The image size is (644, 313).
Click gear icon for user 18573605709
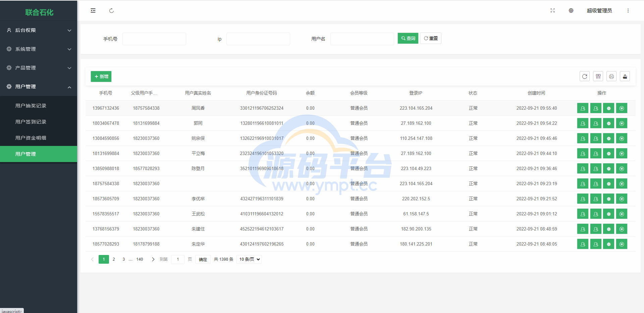pos(609,199)
